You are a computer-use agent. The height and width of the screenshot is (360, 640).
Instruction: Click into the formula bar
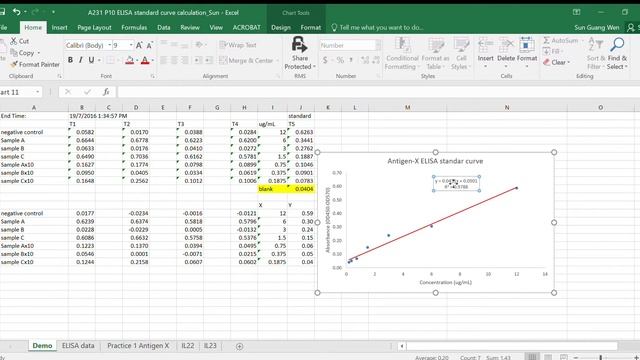378,92
